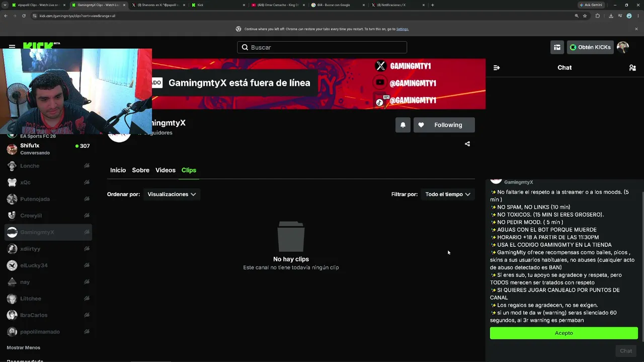
Task: Open the IbraCarlos channel name in sidebar
Action: (34, 315)
